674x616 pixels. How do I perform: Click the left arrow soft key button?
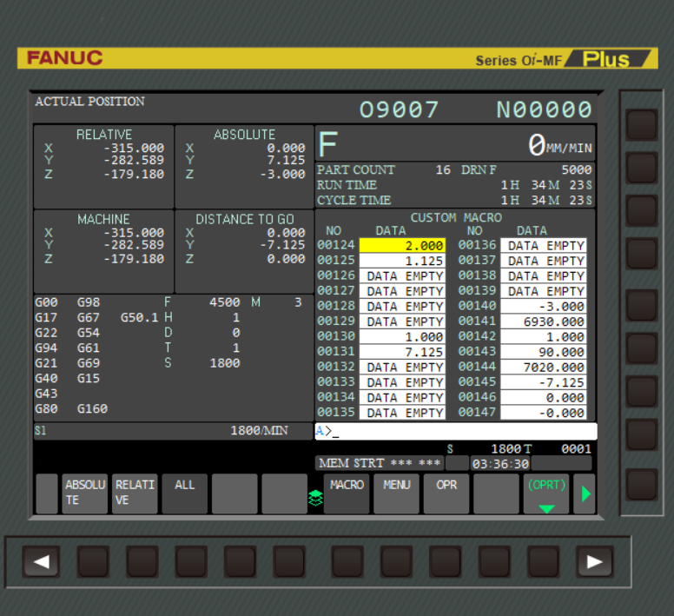pos(41,561)
